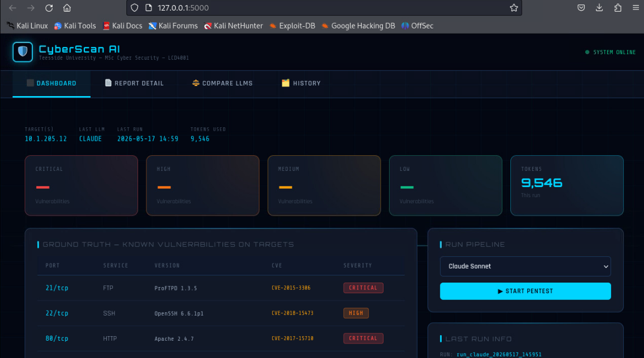Select the Medium vulnerabilities card
This screenshot has height=358, width=644.
click(x=324, y=185)
